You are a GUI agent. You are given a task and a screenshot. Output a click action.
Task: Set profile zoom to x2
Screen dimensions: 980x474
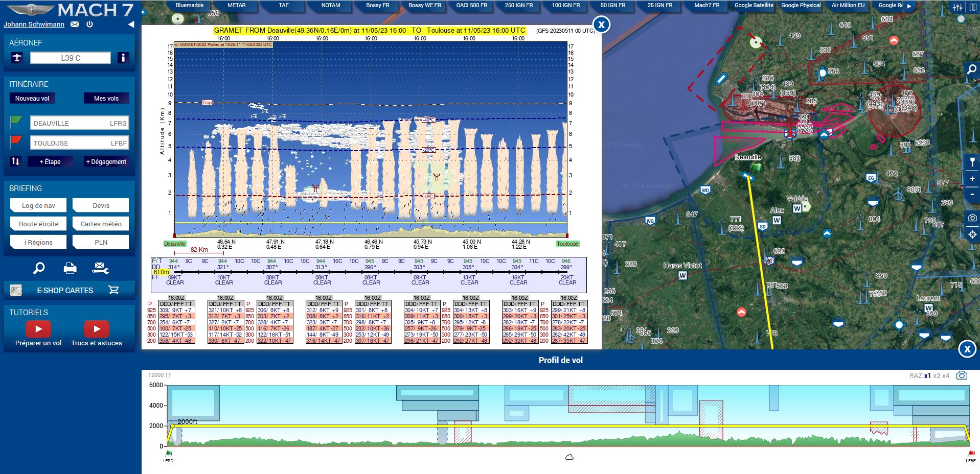[x=937, y=375]
